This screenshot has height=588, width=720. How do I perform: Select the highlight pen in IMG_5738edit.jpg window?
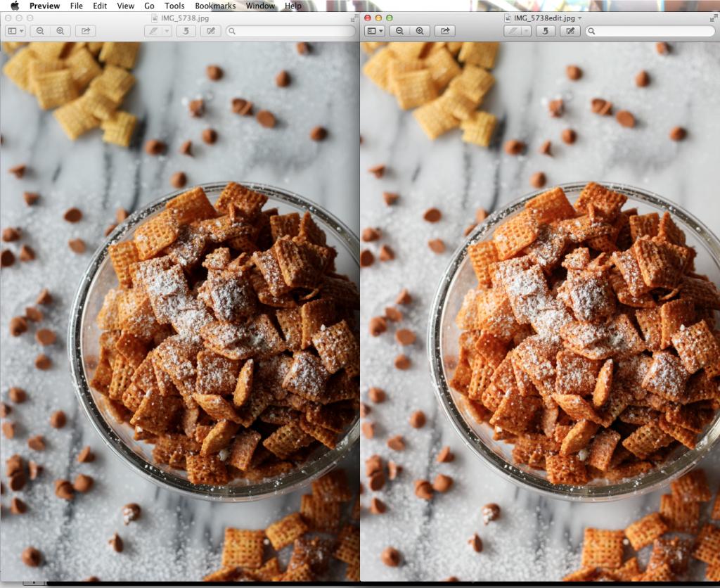click(x=513, y=31)
